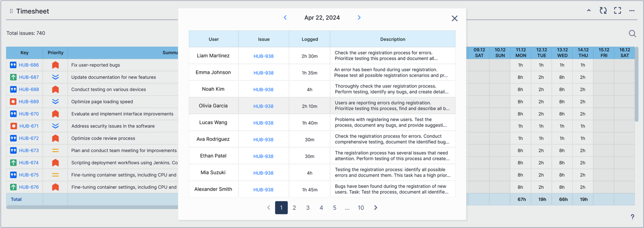Collapse the Timesheet gadget with the caret

(589, 11)
